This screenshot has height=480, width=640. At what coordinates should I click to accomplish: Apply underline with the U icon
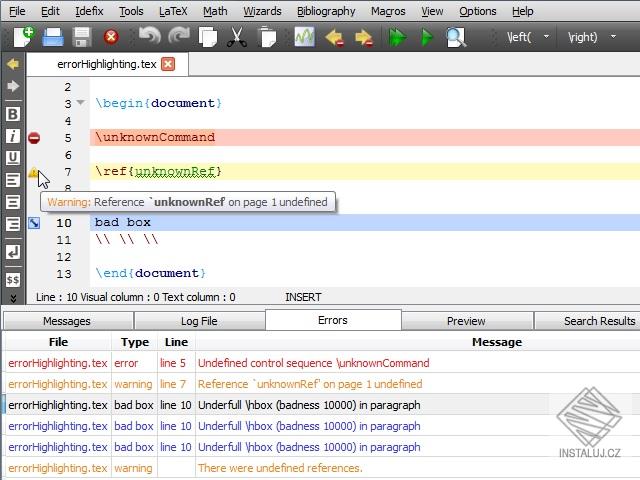(x=13, y=158)
